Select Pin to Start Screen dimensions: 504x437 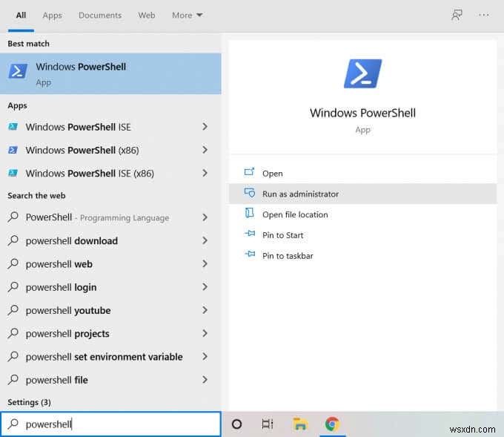(363, 235)
